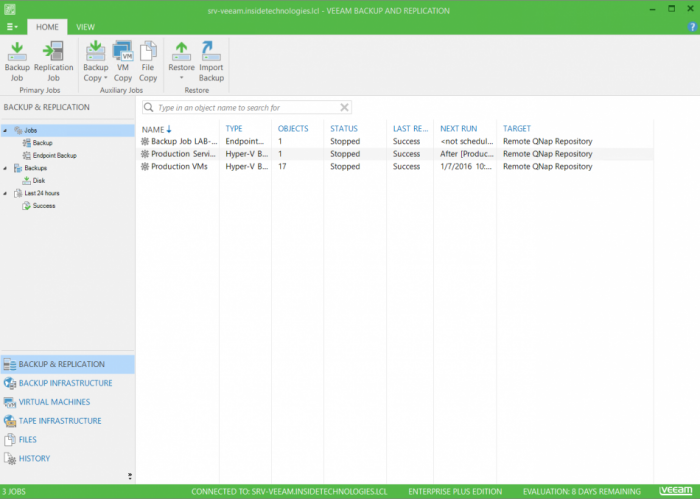Click the magnifier icon in search box

click(x=149, y=108)
